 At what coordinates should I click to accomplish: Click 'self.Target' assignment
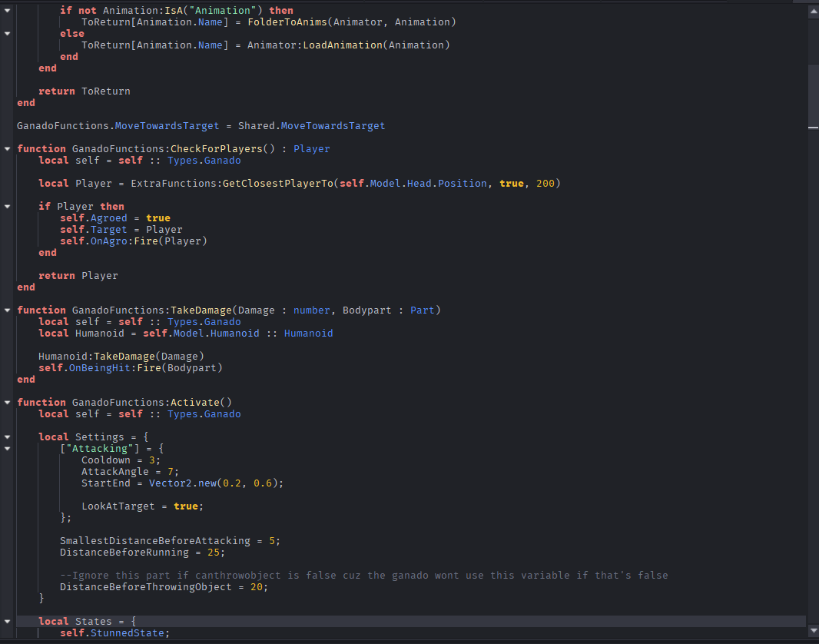[x=94, y=229]
